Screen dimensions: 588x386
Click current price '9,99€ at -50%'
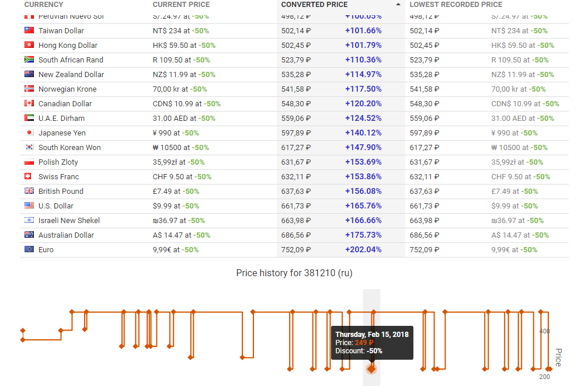(x=176, y=250)
